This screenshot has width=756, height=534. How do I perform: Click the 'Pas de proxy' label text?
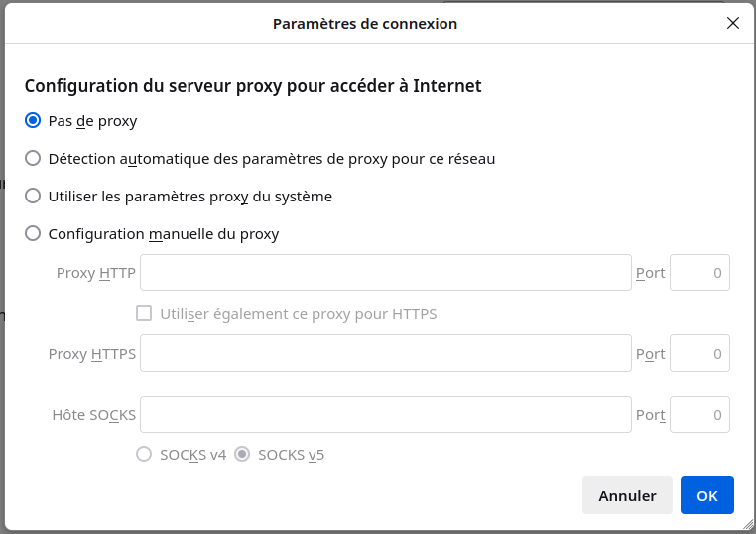pyautogui.click(x=92, y=121)
